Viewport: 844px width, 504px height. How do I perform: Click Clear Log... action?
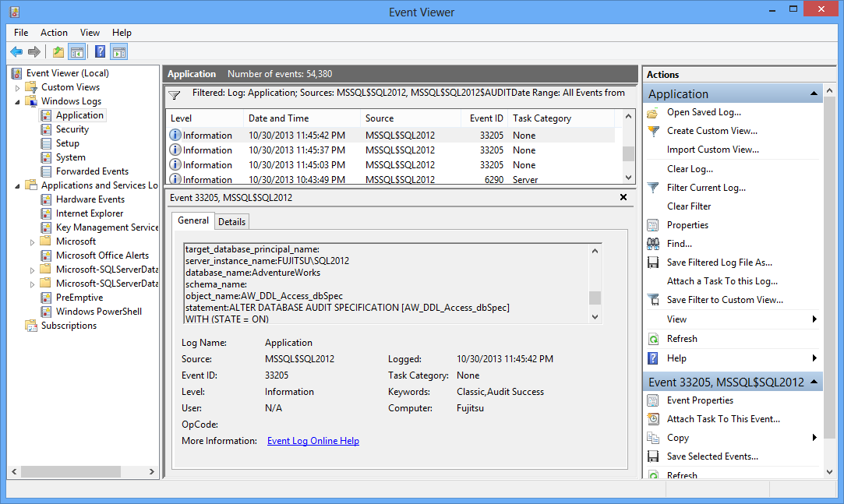coord(690,169)
